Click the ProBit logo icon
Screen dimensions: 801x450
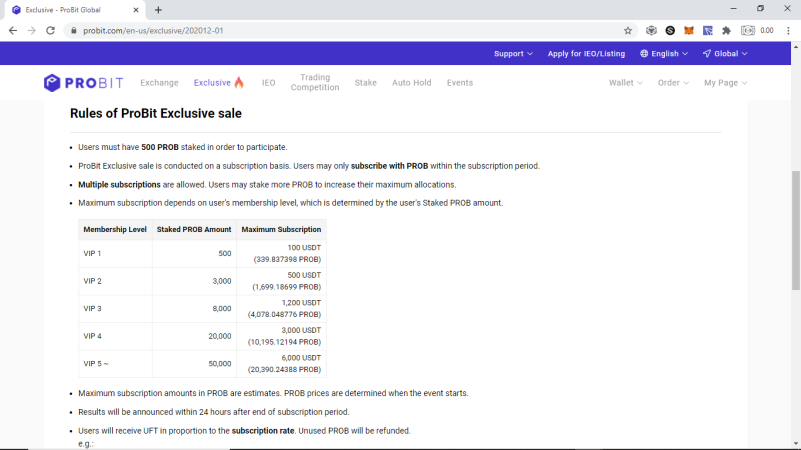click(x=52, y=83)
